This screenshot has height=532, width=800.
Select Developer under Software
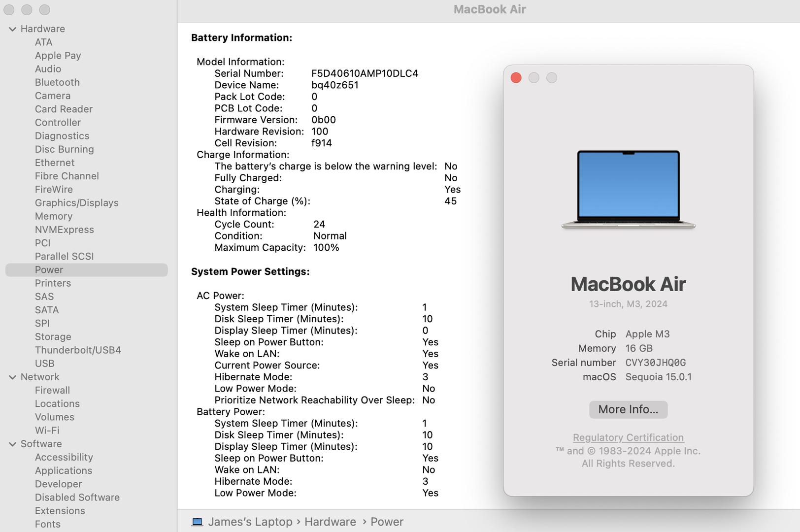pyautogui.click(x=58, y=484)
